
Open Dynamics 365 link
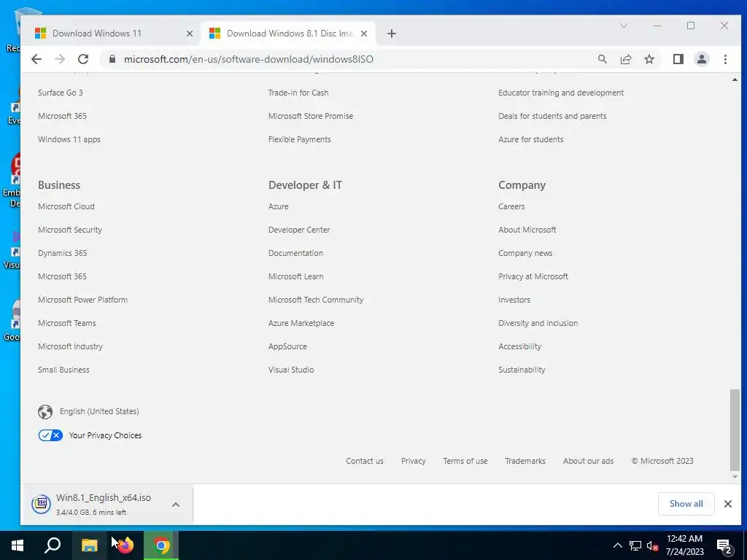tap(63, 253)
